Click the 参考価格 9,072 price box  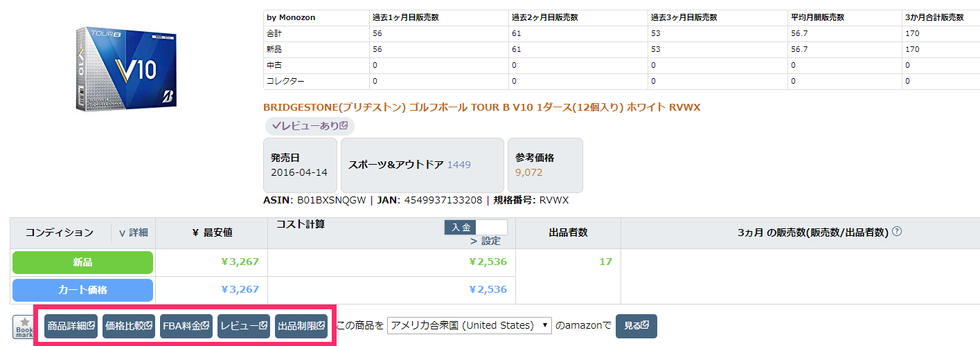(545, 165)
